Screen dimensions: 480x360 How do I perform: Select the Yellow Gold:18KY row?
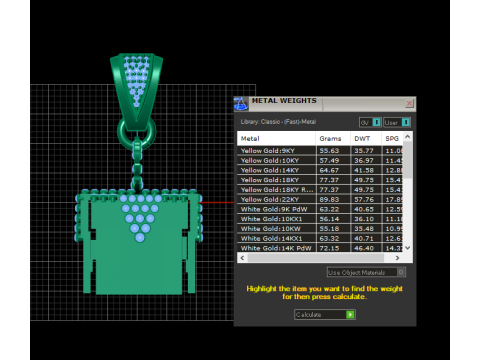[320, 180]
